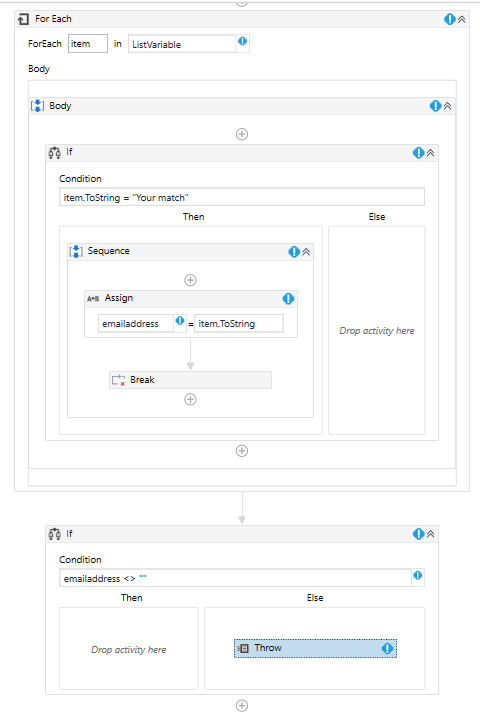Click the plus icon below the Break activity
Screen dimensions: 480x718
(x=191, y=399)
